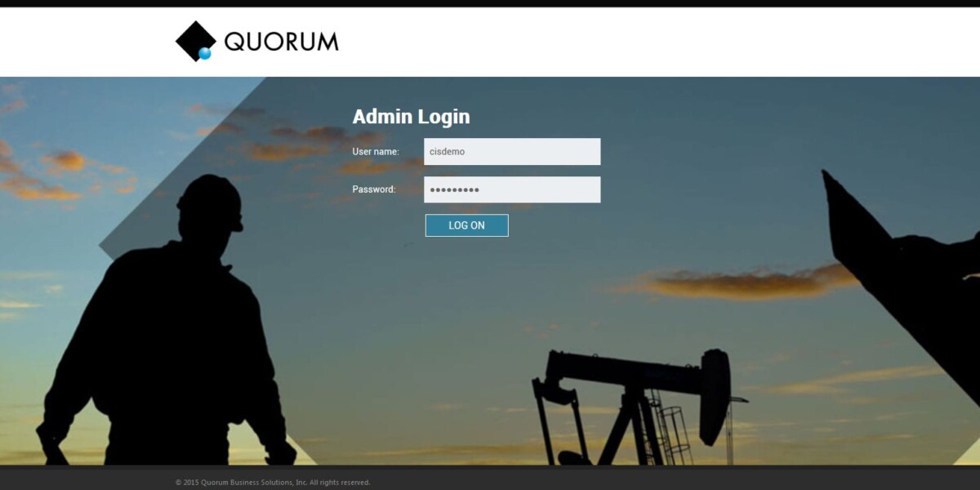Click the orange cloud right of the form
This screenshot has width=980, height=490.
pos(739,282)
